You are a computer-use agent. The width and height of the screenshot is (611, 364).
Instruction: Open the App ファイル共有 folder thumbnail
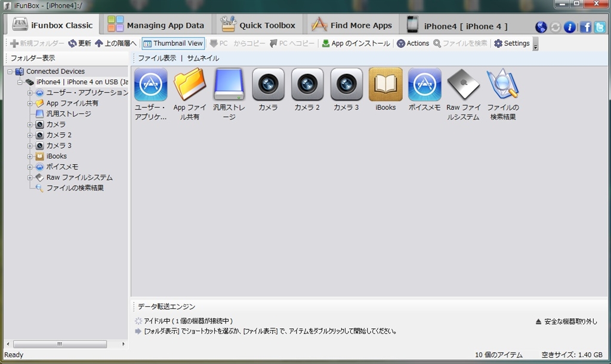point(190,85)
